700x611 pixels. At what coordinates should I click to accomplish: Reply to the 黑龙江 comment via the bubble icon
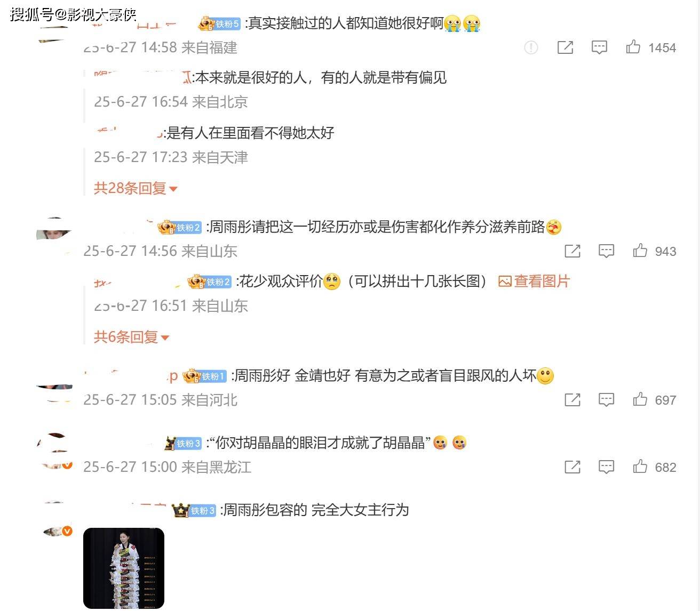click(x=606, y=467)
